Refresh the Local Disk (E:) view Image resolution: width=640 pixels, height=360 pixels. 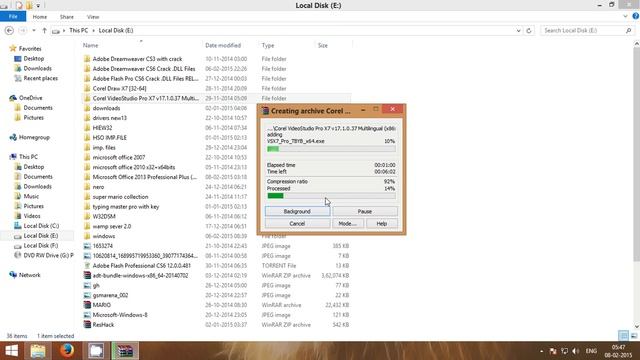click(529, 31)
